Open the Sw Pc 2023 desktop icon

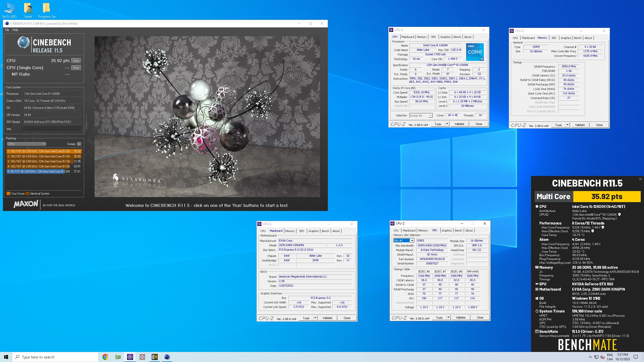point(9,10)
